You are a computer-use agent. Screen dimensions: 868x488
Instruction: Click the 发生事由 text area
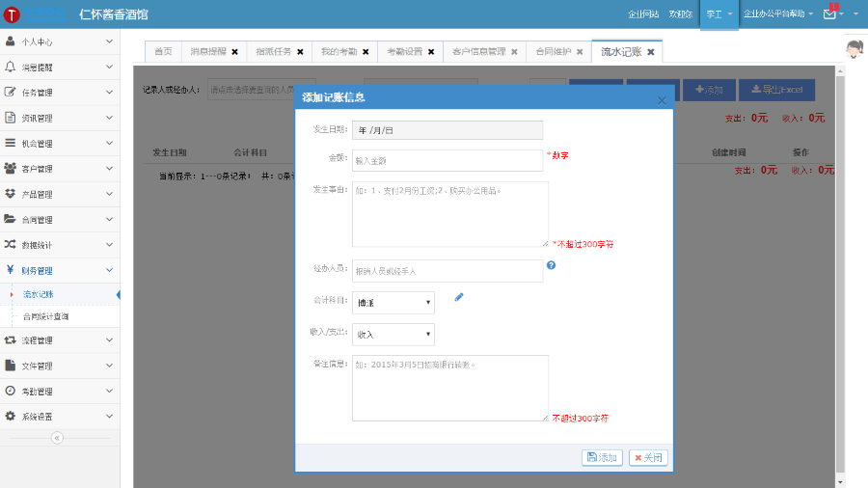[450, 214]
